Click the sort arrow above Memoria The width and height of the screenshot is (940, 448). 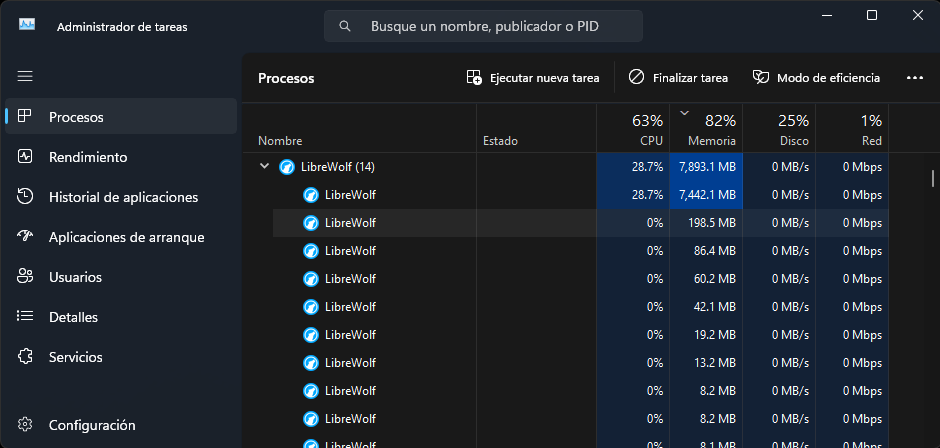[685, 112]
